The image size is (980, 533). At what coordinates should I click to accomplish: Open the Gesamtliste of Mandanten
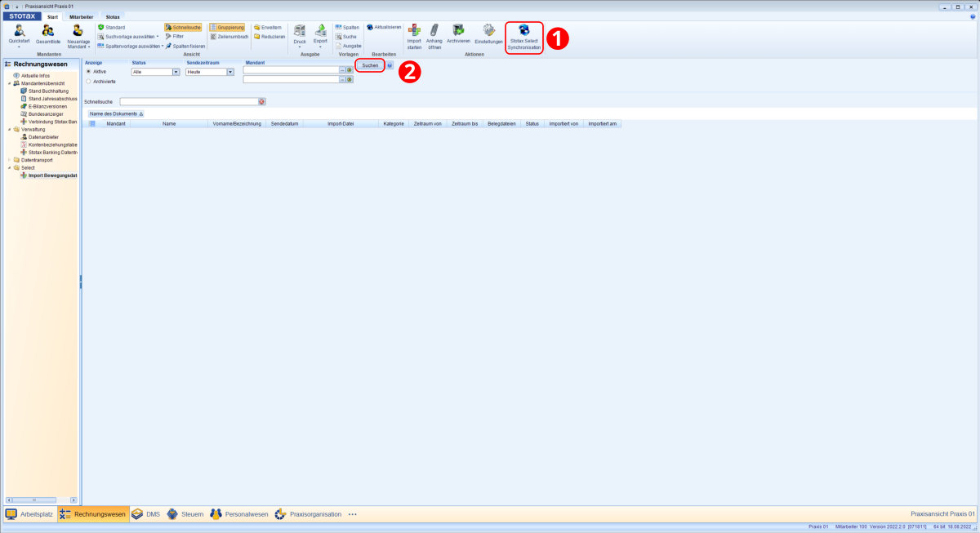pyautogui.click(x=48, y=31)
